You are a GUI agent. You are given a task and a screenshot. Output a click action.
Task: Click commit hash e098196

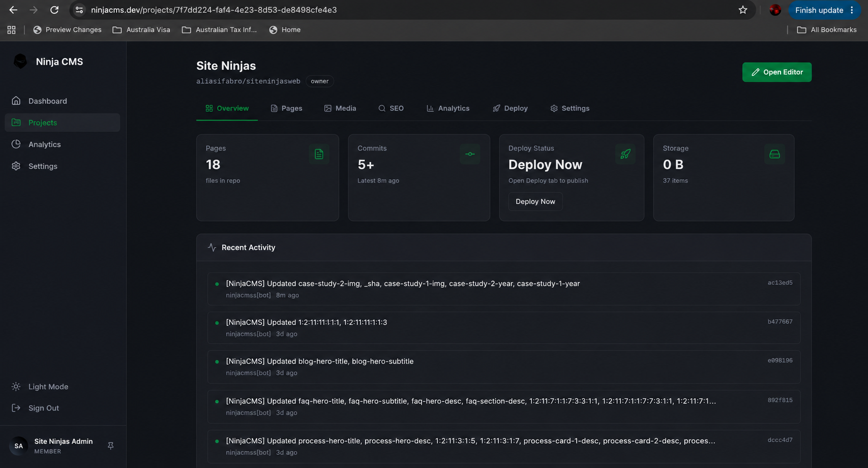780,360
